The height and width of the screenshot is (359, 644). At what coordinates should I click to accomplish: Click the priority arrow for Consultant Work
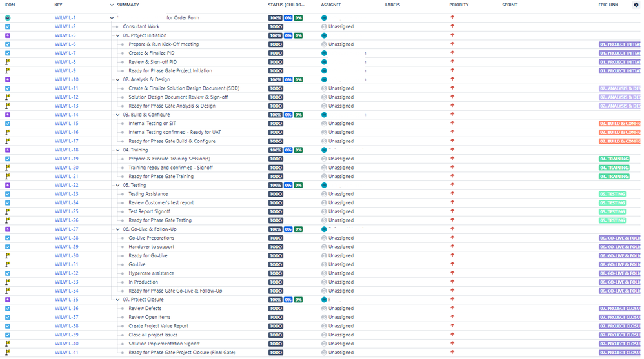pyautogui.click(x=452, y=26)
